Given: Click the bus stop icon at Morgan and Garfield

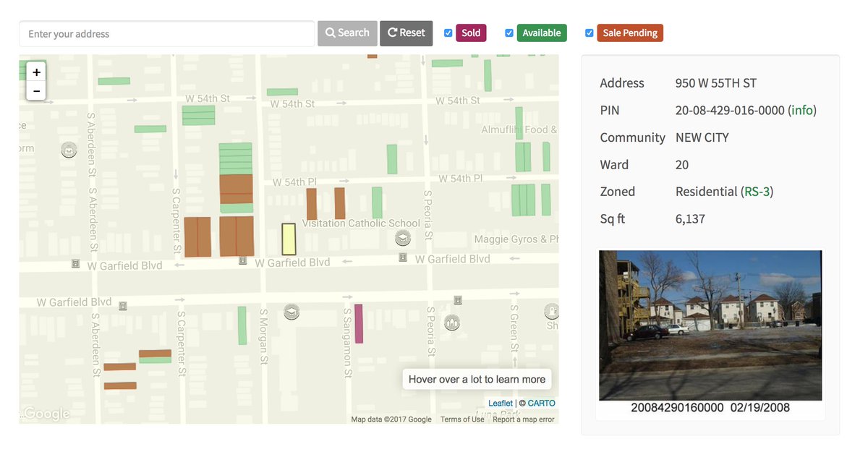Looking at the screenshot, I should 243,261.
